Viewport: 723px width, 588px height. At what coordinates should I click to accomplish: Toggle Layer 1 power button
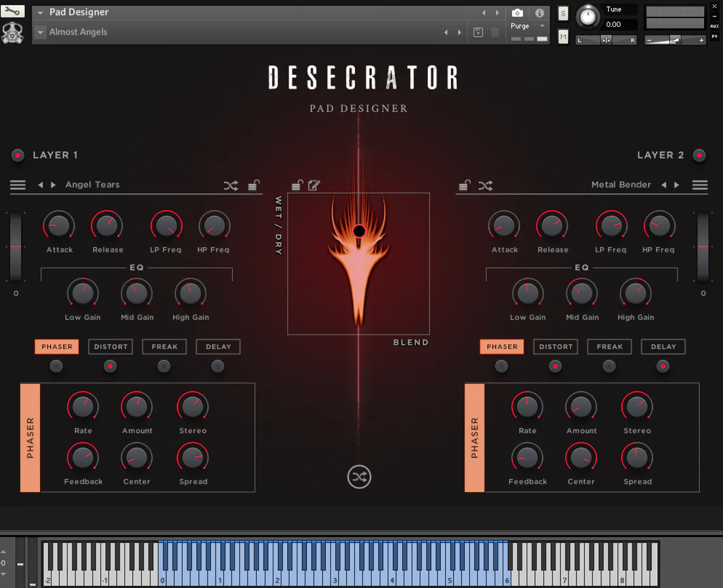18,156
